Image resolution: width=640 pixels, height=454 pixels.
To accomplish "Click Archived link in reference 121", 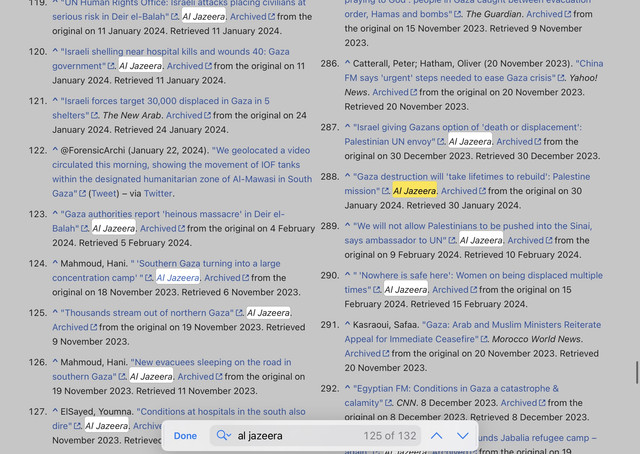I will pyautogui.click(x=189, y=116).
